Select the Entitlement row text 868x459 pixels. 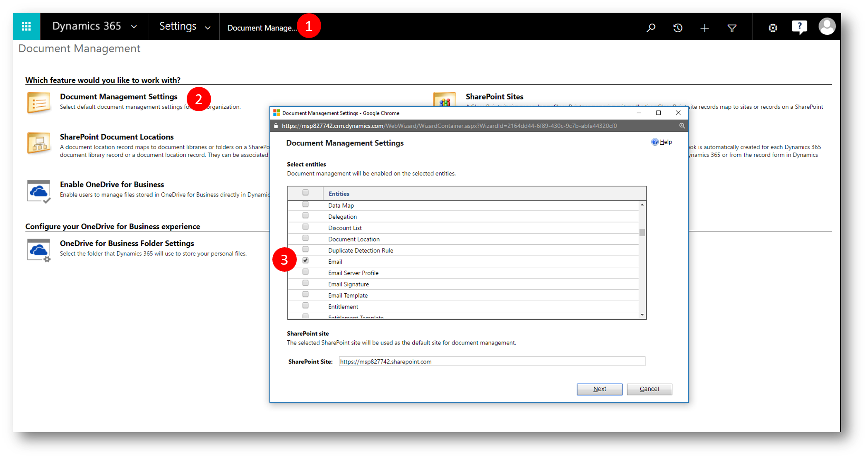click(x=343, y=307)
